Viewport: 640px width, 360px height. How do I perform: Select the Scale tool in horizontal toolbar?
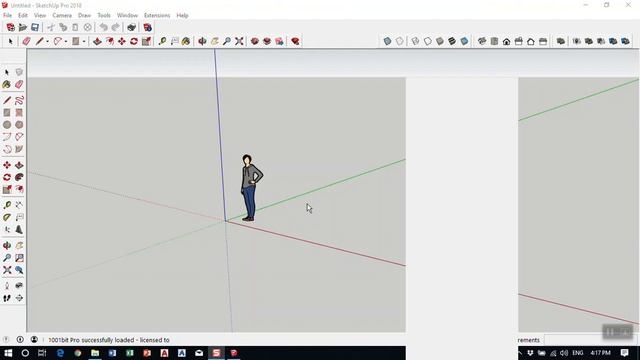(x=146, y=41)
